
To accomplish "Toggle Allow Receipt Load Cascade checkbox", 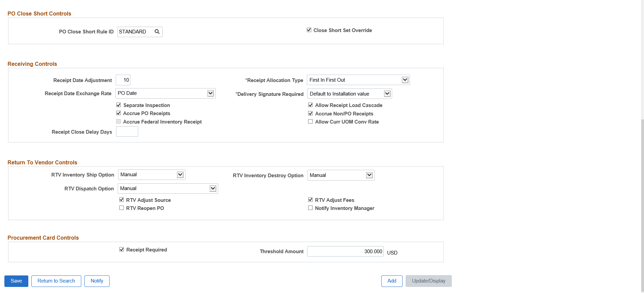I will point(310,105).
